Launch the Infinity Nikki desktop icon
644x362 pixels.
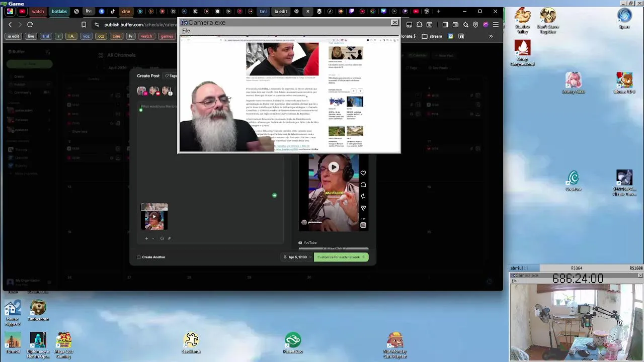coord(573,83)
